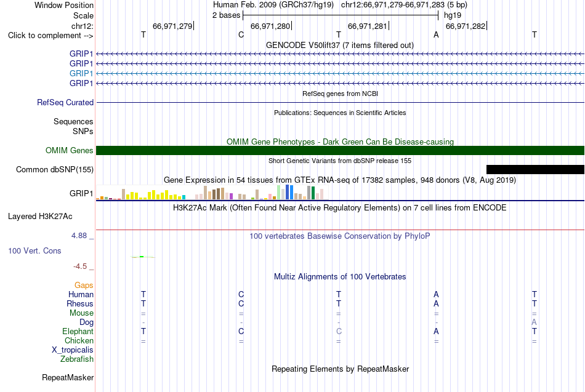Click the 66,971,279 position marker
Screen dimensions: 585x392
pyautogui.click(x=172, y=26)
